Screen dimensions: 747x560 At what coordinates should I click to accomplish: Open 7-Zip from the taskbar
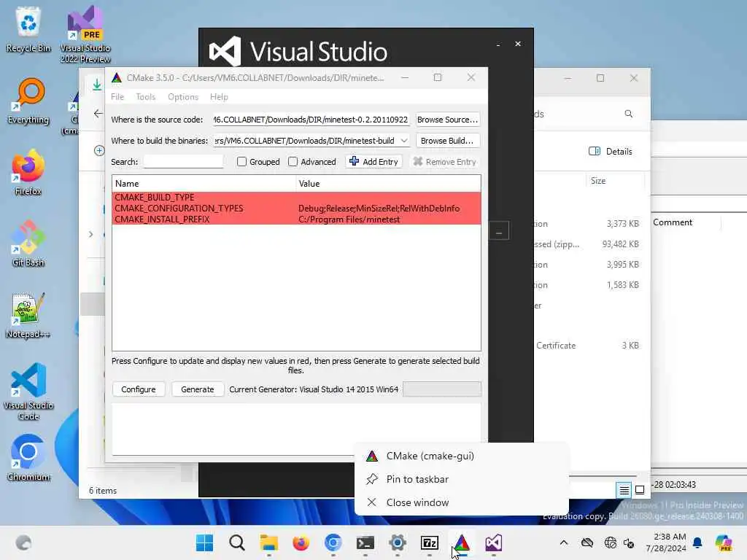click(430, 542)
